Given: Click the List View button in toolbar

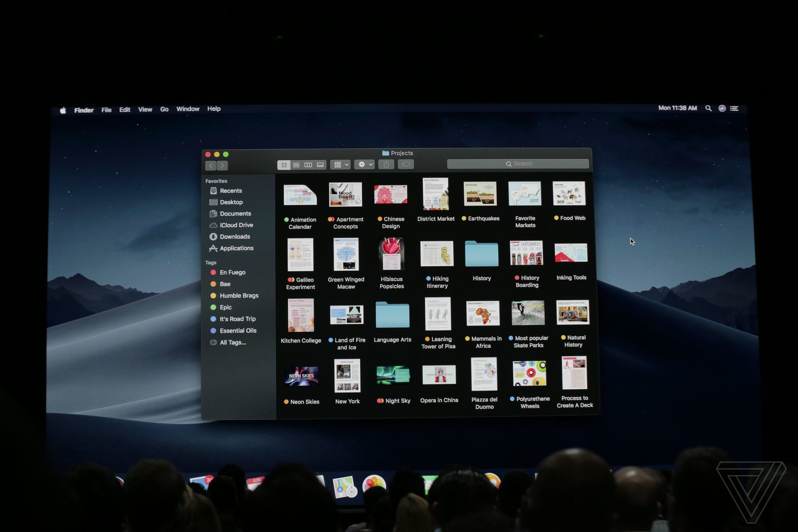Looking at the screenshot, I should pyautogui.click(x=296, y=164).
